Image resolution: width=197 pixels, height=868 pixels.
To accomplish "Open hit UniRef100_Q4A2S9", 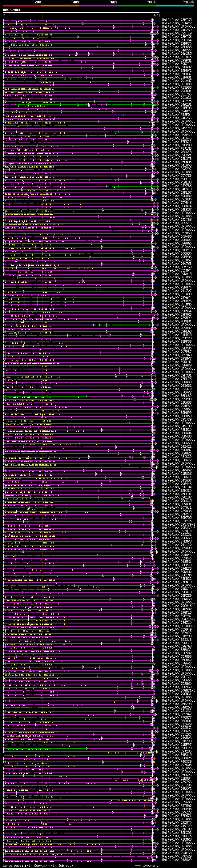I will 177,30.
